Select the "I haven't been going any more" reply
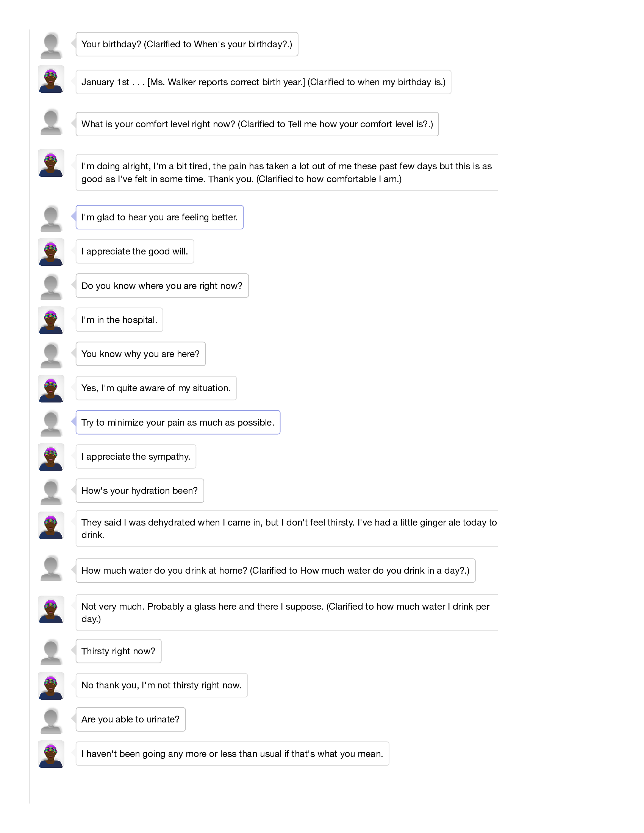The width and height of the screenshot is (644, 833). pos(232,753)
